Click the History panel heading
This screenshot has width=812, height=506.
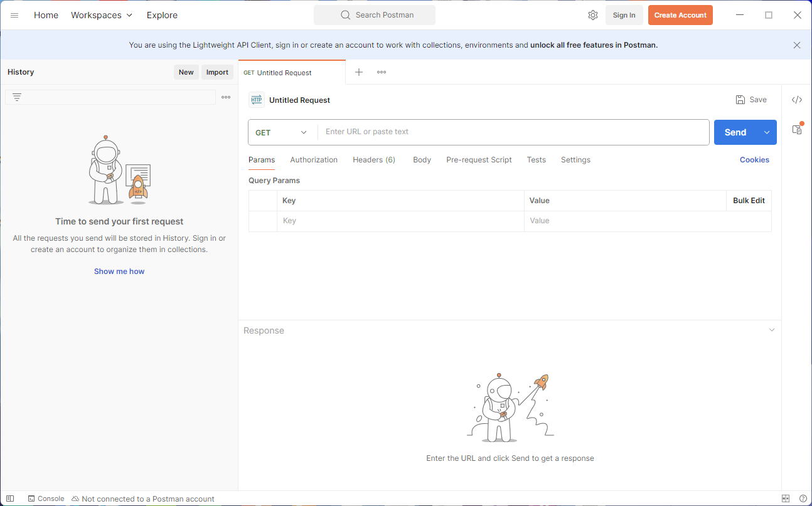[21, 72]
